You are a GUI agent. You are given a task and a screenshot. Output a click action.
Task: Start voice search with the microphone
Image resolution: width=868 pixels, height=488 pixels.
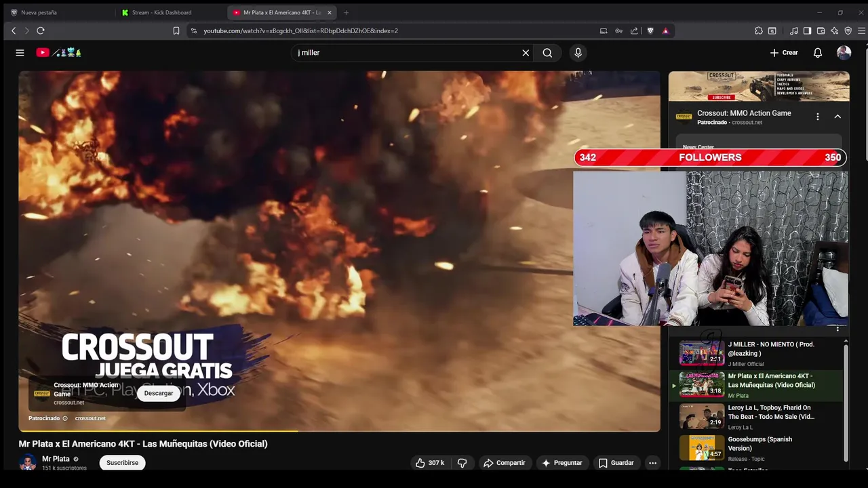[x=578, y=53]
